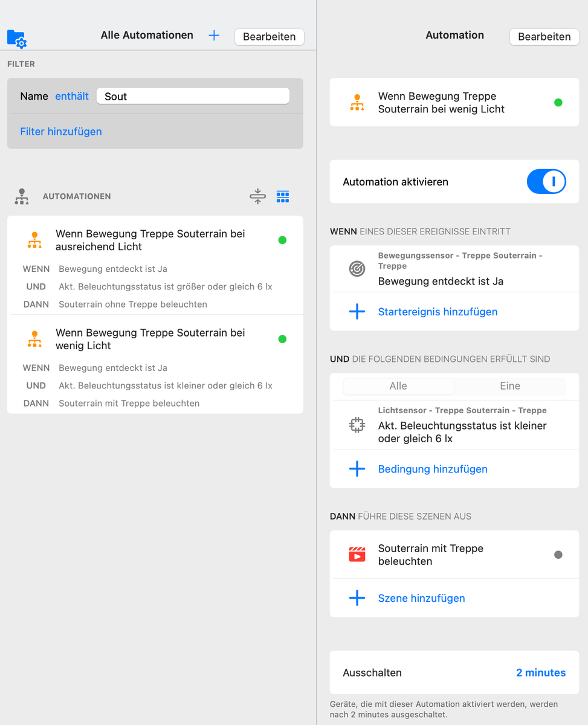Click the Filter hinzufügen link
The width and height of the screenshot is (588, 725).
(x=61, y=131)
